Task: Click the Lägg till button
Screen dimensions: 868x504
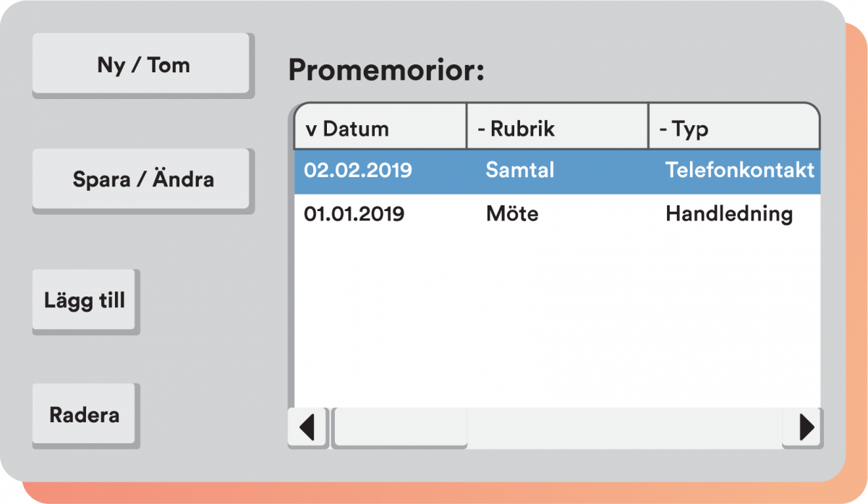Action: point(85,301)
